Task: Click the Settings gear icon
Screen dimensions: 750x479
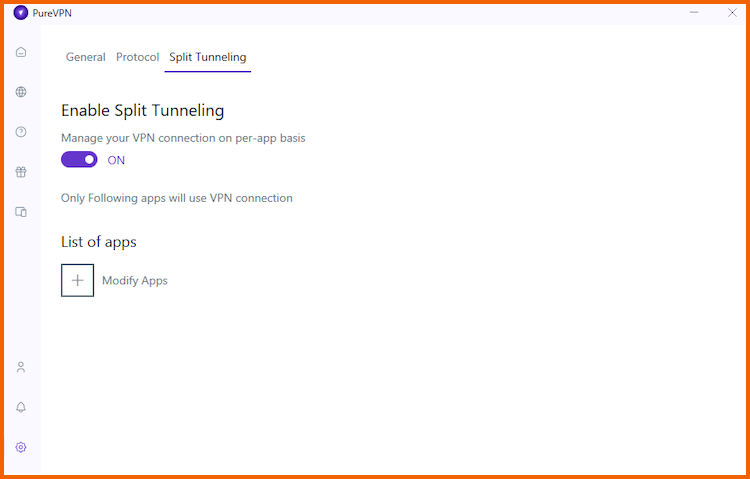Action: tap(21, 447)
